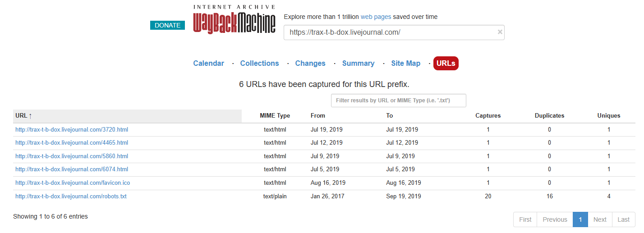Sort the table by Captures column
The image size is (644, 233).
point(488,116)
